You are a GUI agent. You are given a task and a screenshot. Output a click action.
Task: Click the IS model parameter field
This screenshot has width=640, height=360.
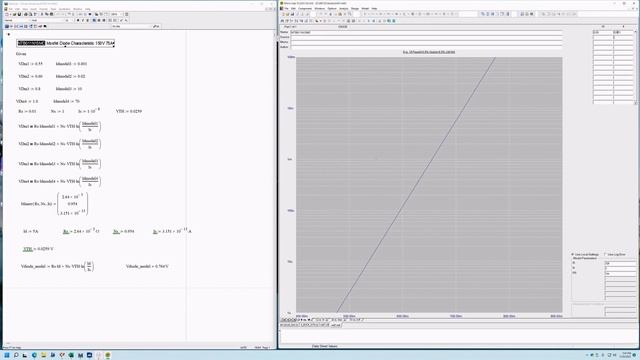coord(620,263)
